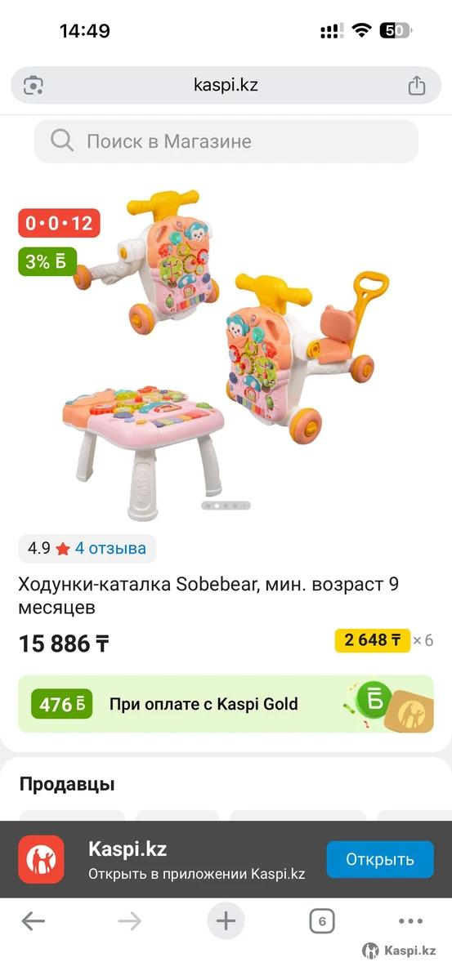This screenshot has height=980, width=452.
Task: Tap the 3% bonus green badge
Action: point(47,262)
